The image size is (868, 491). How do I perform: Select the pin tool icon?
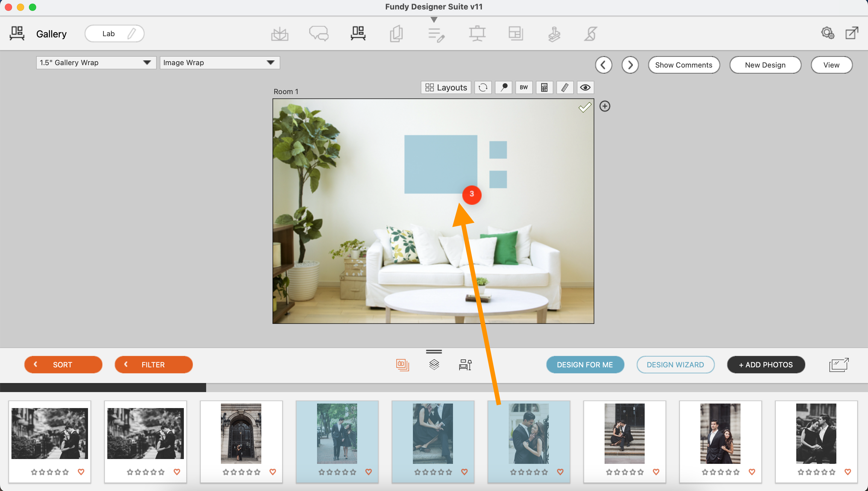(x=503, y=88)
